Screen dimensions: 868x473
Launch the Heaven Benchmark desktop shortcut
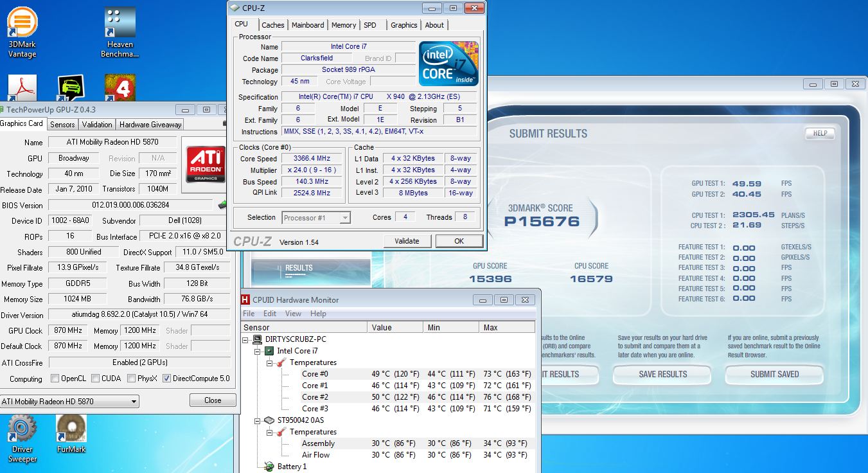(120, 32)
